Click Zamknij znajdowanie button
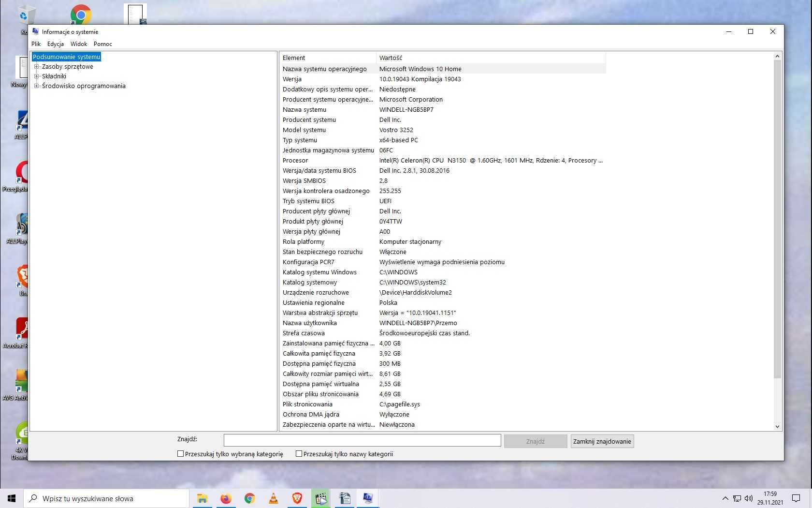812x508 pixels. click(x=602, y=441)
